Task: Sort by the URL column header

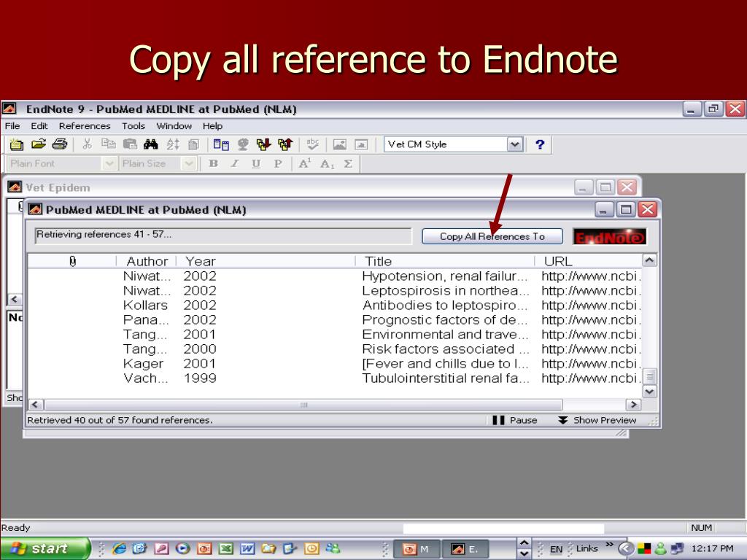Action: [x=589, y=261]
